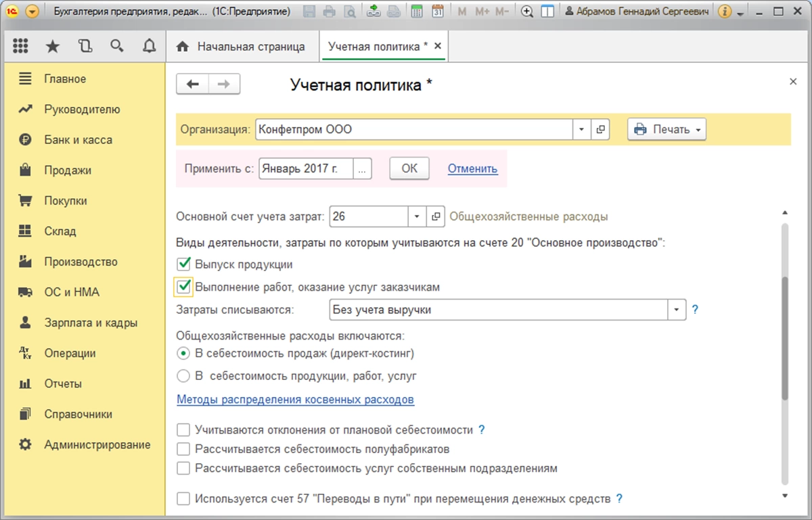The height and width of the screenshot is (520, 812).
Task: Open the Организация dropdown list
Action: [x=582, y=129]
